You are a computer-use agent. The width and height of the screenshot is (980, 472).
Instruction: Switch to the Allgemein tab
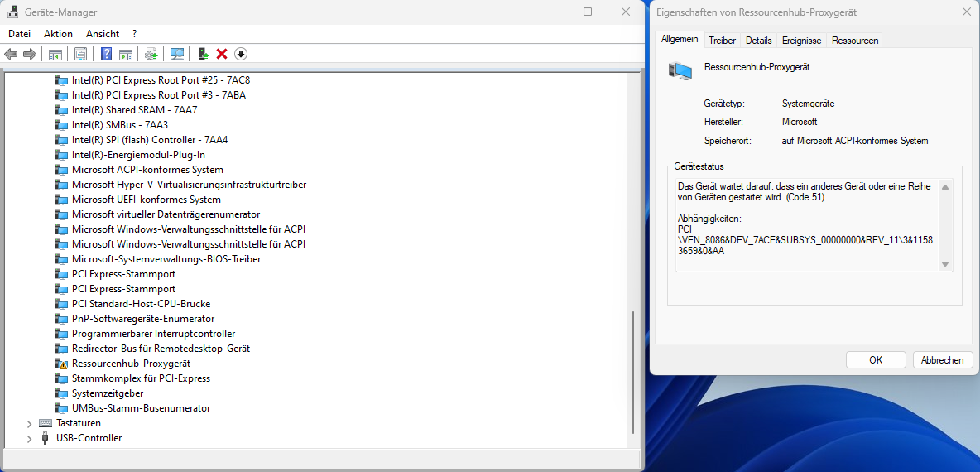[x=680, y=40]
